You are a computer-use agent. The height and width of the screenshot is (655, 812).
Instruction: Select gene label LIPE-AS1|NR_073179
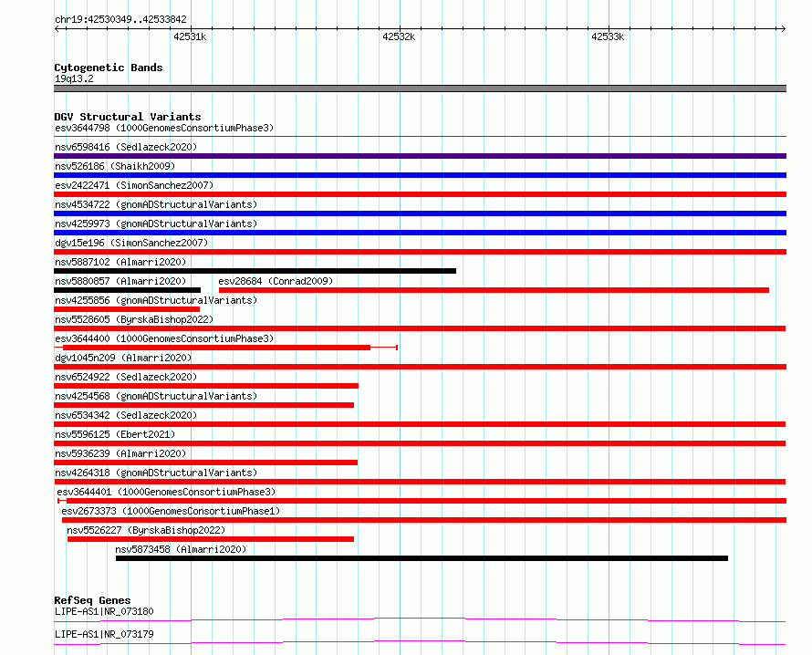(104, 634)
